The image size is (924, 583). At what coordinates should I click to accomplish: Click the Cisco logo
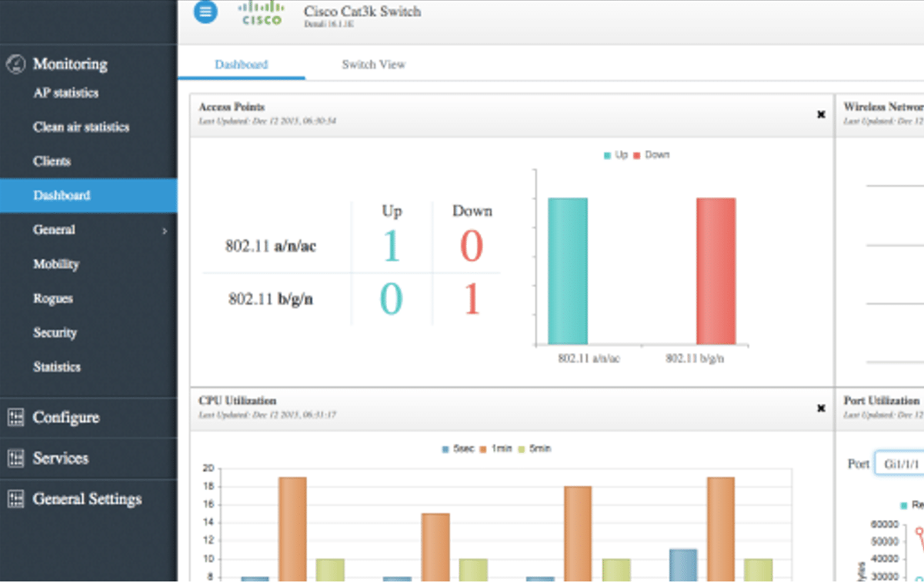pos(262,13)
